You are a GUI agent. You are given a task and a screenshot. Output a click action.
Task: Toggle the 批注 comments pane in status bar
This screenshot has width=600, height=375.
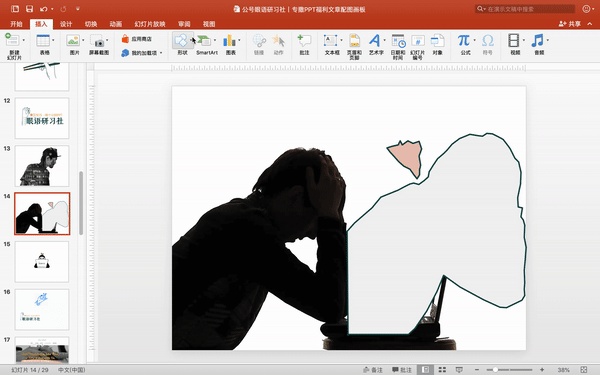pos(401,370)
